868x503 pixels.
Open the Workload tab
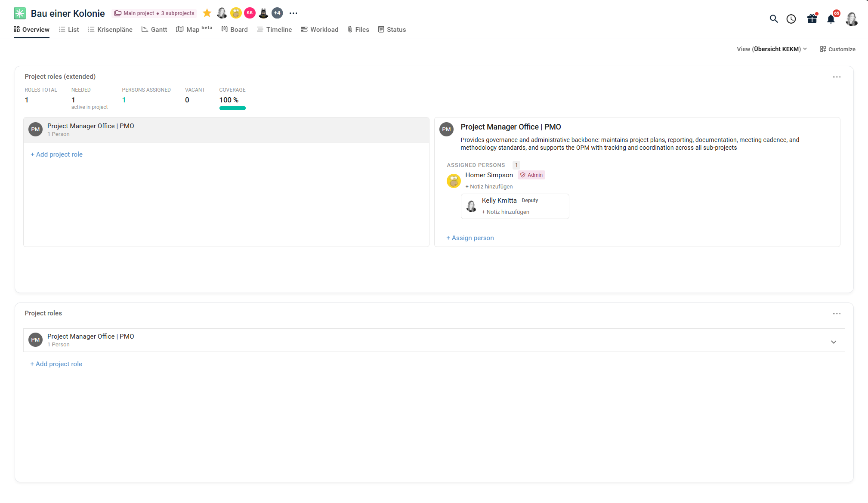(x=319, y=30)
